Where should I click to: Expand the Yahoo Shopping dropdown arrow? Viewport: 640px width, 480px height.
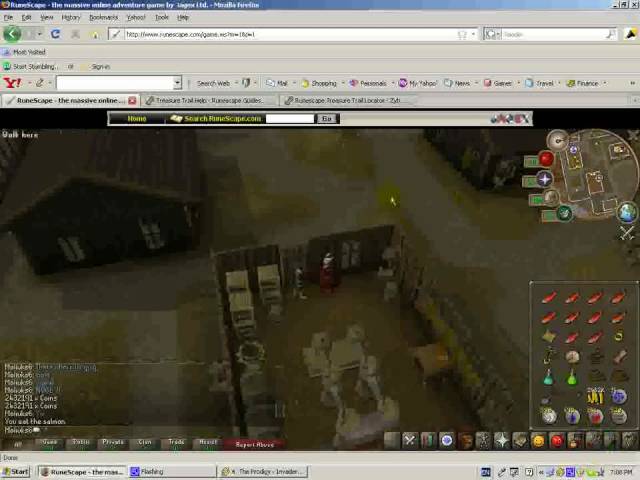pos(343,83)
